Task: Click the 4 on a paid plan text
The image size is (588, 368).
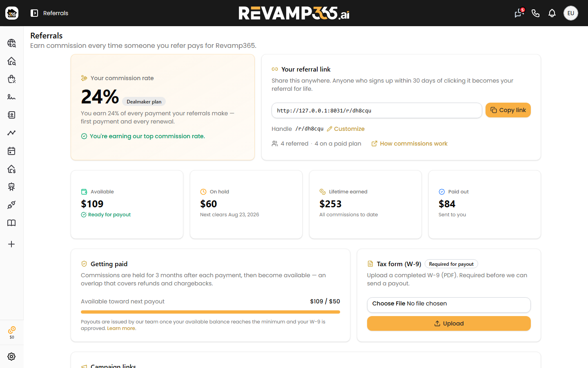Action: 338,144
